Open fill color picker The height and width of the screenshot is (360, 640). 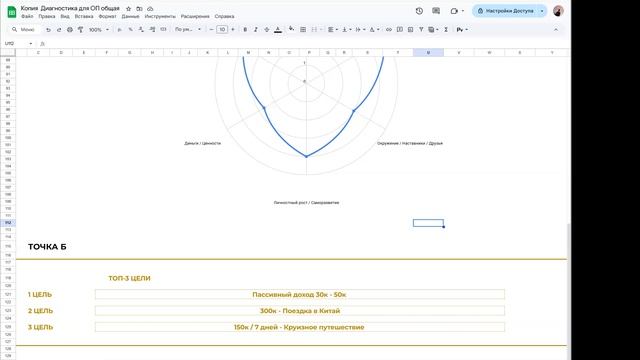point(291,29)
